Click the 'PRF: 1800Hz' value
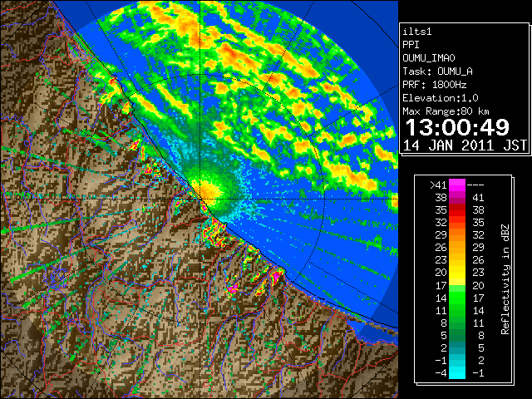This screenshot has width=532, height=399. (435, 85)
